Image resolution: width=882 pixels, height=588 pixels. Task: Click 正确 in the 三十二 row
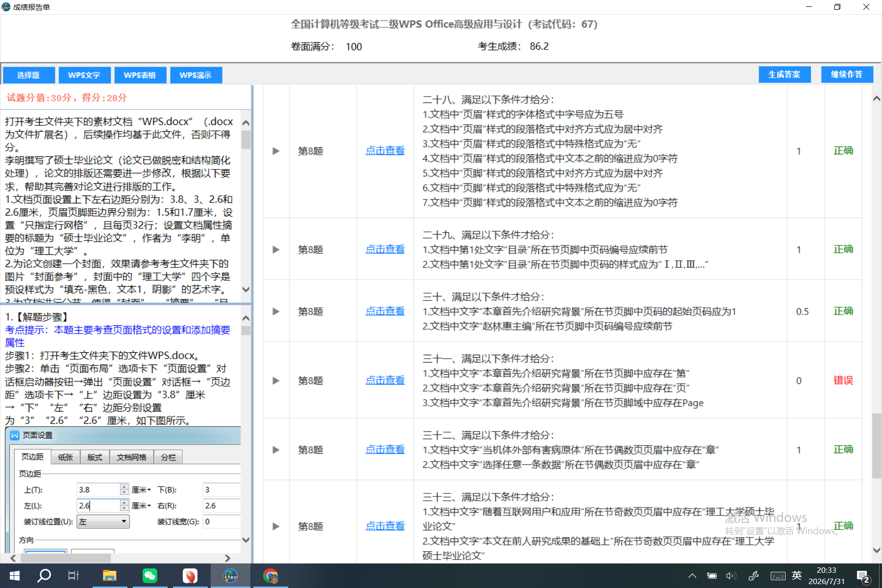click(843, 449)
